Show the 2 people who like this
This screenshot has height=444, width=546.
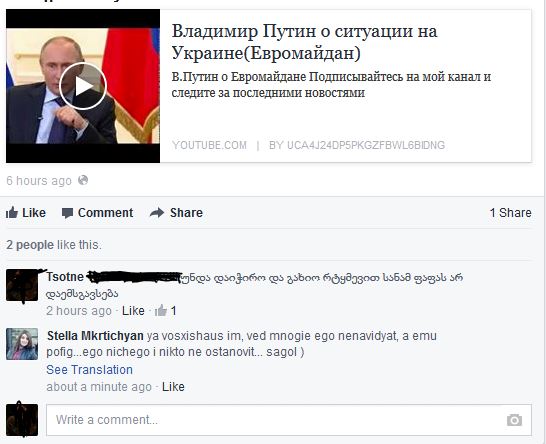coord(30,245)
